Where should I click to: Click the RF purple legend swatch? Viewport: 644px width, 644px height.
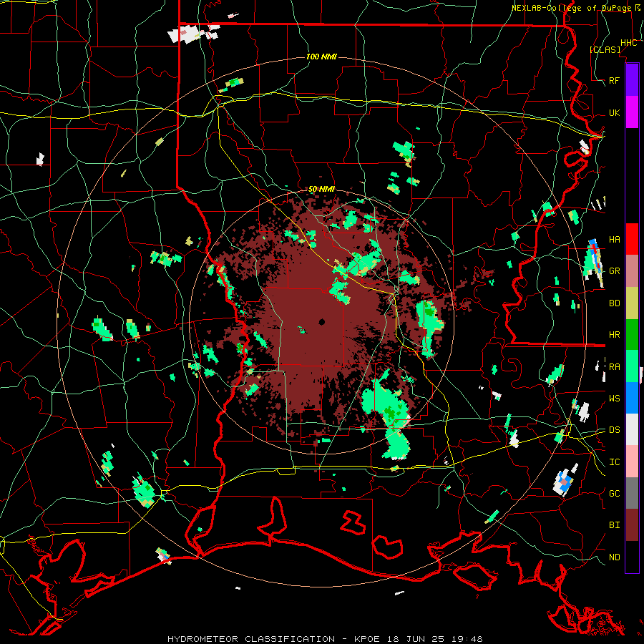pos(632,80)
